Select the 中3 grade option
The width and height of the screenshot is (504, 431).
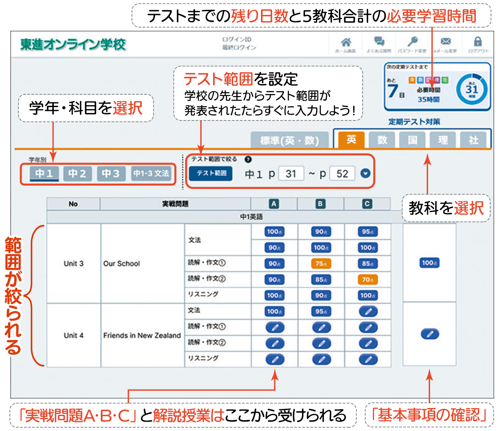pyautogui.click(x=111, y=174)
